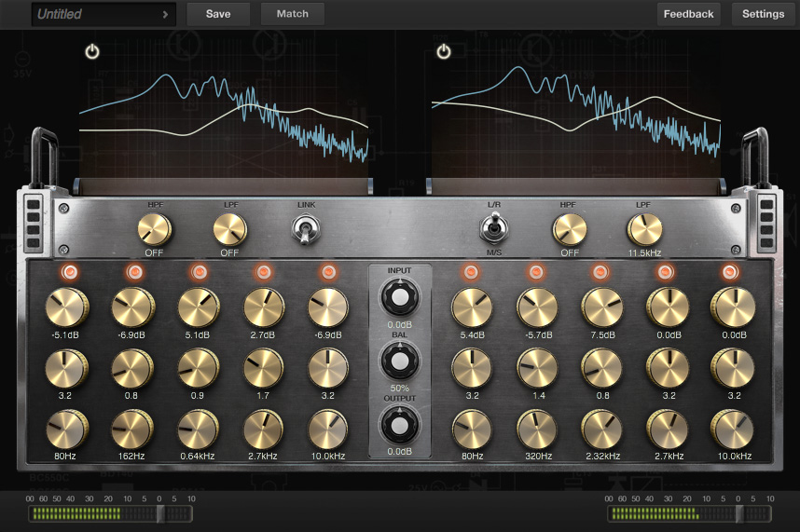Open the Untitled preset dropdown
Viewport: 800px width, 532px height.
[x=103, y=14]
